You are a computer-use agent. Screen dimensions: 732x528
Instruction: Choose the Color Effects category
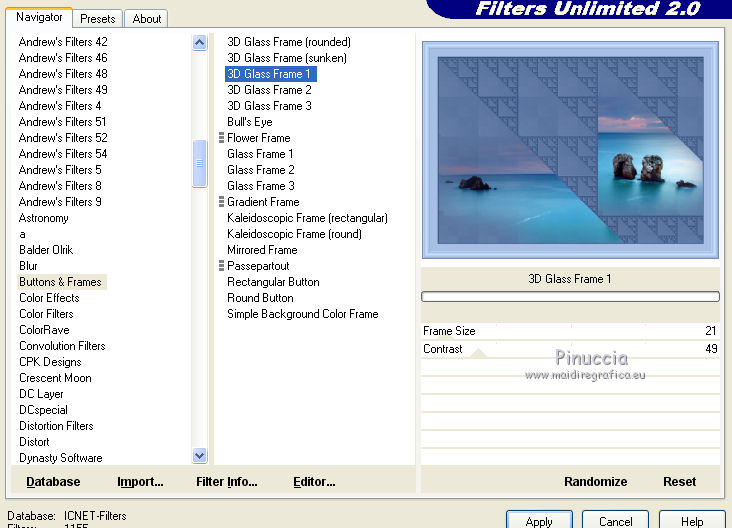pos(49,298)
